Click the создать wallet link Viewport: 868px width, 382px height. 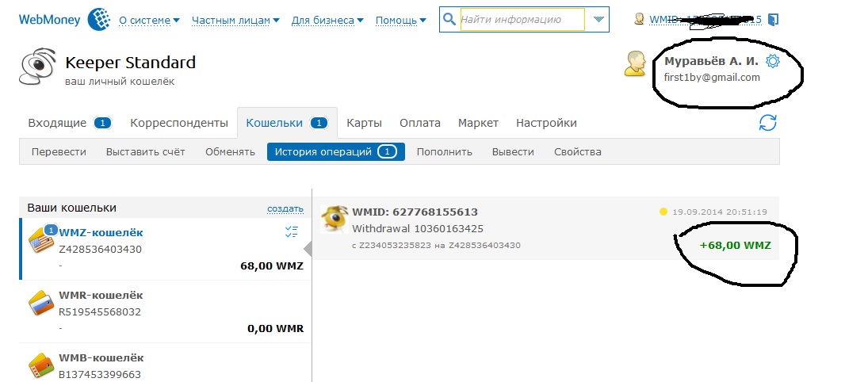click(x=285, y=208)
